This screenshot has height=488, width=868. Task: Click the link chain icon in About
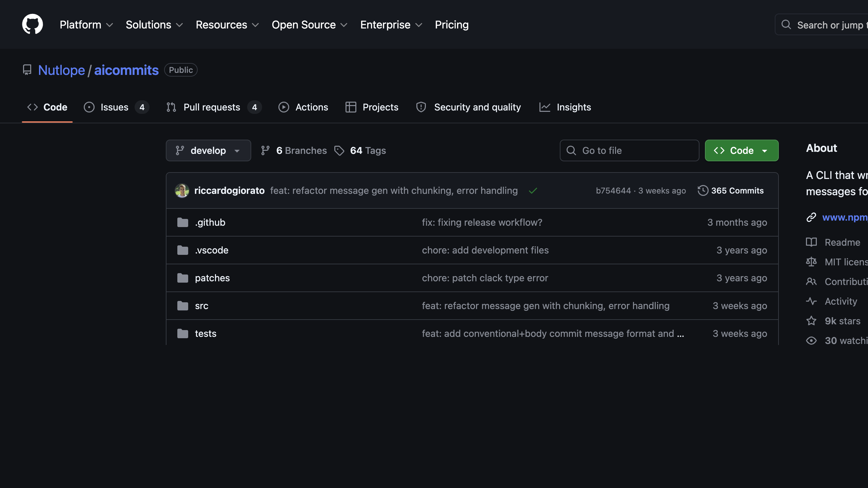pos(811,217)
